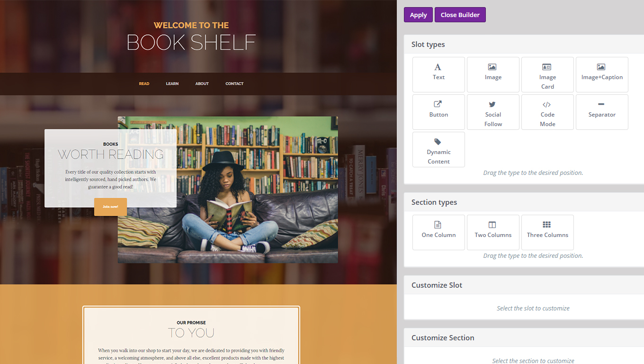Open the CONTACT navigation link
This screenshot has height=364, width=644.
click(234, 84)
